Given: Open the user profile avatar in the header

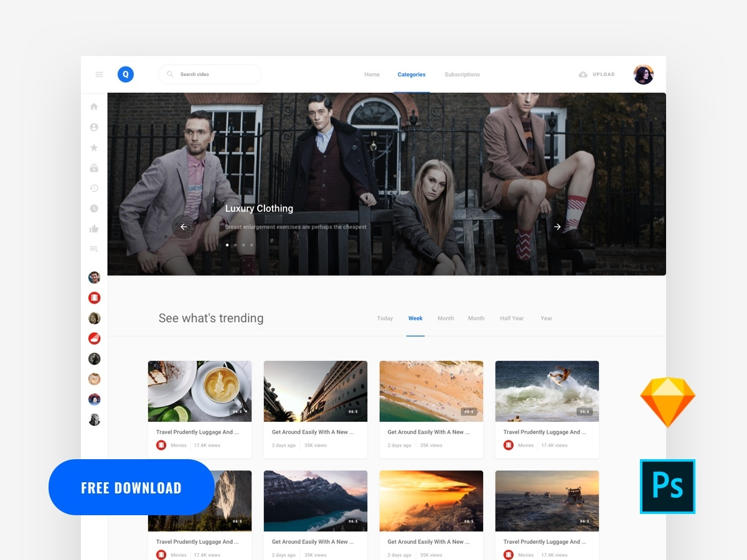Looking at the screenshot, I should [x=644, y=75].
